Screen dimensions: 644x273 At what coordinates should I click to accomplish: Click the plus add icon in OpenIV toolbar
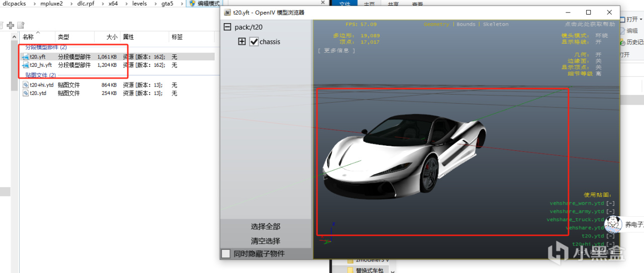coord(10,25)
